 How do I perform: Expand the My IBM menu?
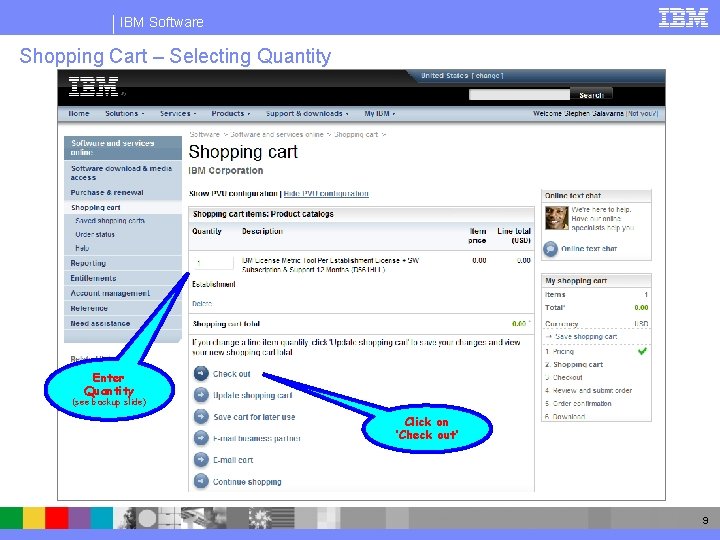pos(380,113)
